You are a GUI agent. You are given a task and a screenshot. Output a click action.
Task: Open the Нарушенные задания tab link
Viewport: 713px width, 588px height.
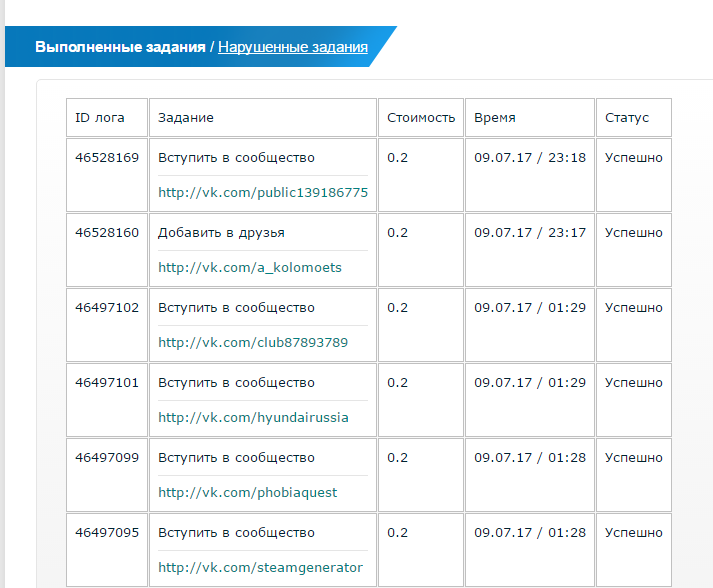coord(293,47)
